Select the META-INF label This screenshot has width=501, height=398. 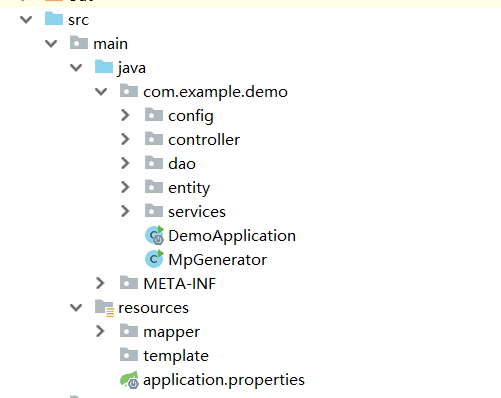pyautogui.click(x=180, y=284)
